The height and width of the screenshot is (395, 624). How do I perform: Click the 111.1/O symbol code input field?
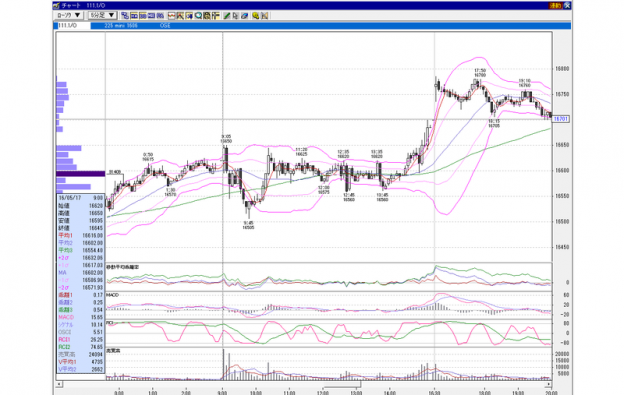coord(72,25)
